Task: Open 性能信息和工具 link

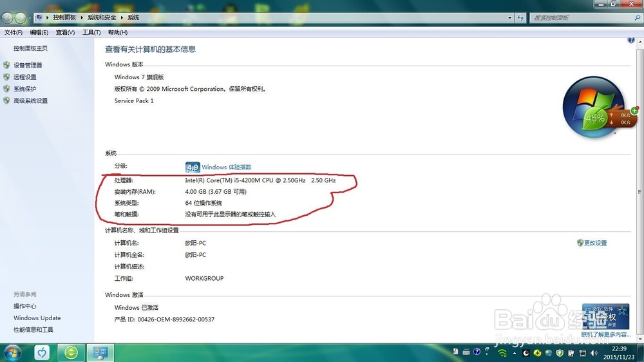Action: pyautogui.click(x=33, y=330)
